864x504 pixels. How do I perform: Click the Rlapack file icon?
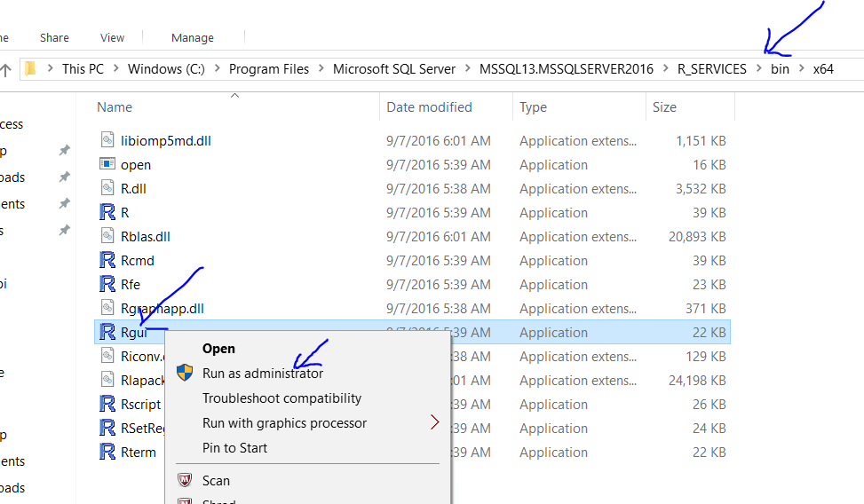(107, 380)
